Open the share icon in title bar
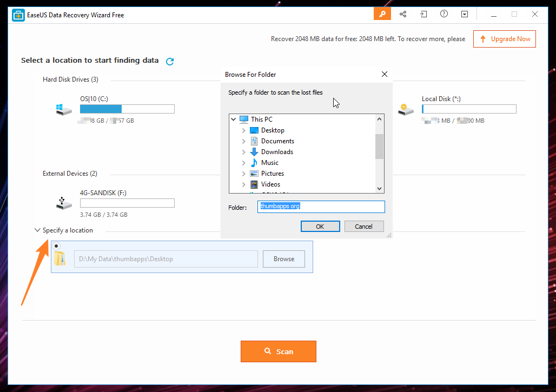The width and height of the screenshot is (556, 392). [x=403, y=14]
